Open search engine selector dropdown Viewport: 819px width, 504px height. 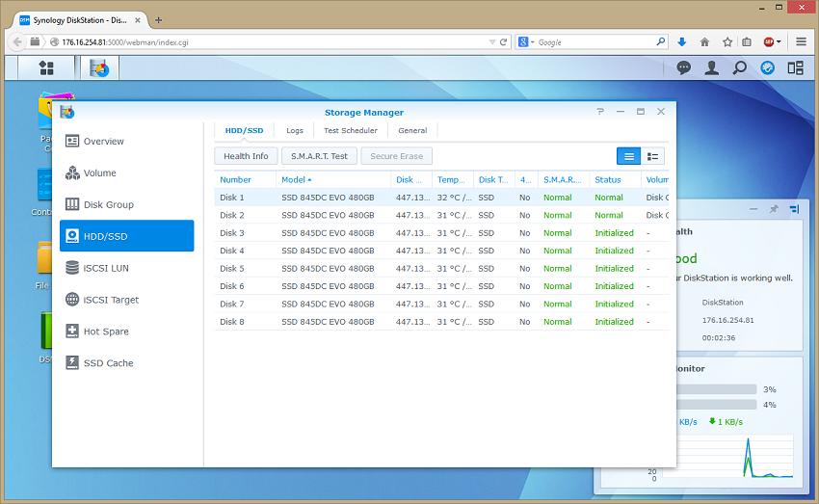coord(526,42)
